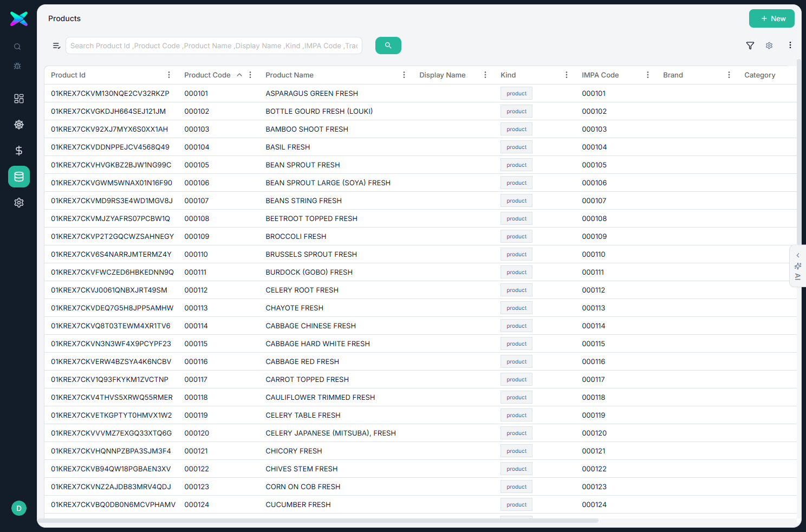Open the Product Id column menu

point(169,75)
